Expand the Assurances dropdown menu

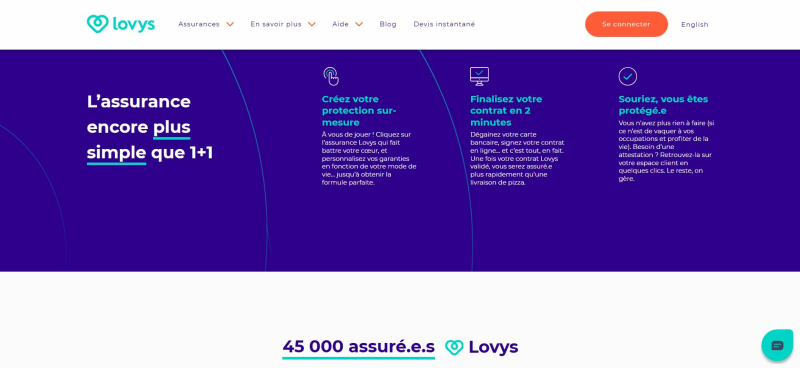(x=206, y=24)
